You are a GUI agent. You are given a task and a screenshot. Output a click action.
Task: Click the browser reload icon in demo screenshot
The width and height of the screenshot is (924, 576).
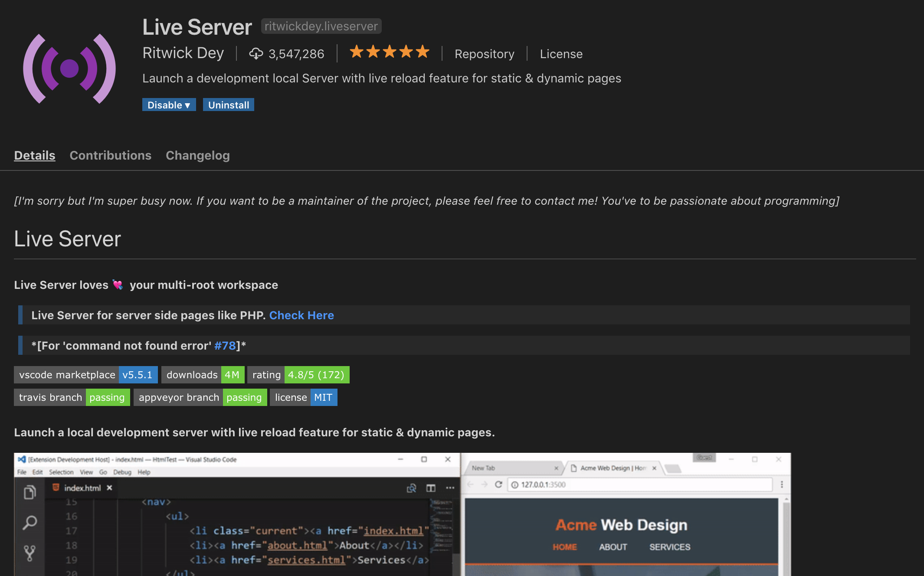click(498, 484)
